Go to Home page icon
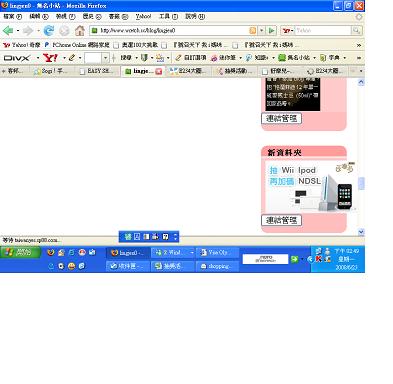393x384 pixels. (80, 31)
